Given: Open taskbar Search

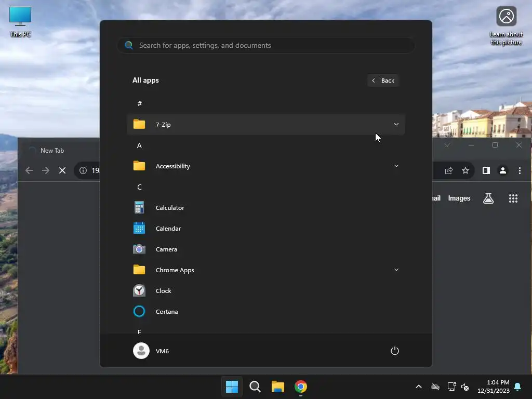Looking at the screenshot, I should (x=255, y=387).
